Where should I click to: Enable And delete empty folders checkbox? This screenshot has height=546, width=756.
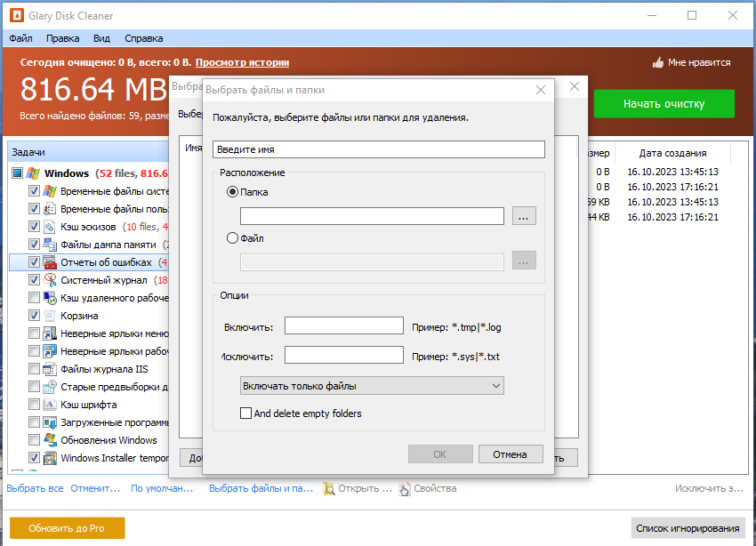[x=245, y=413]
